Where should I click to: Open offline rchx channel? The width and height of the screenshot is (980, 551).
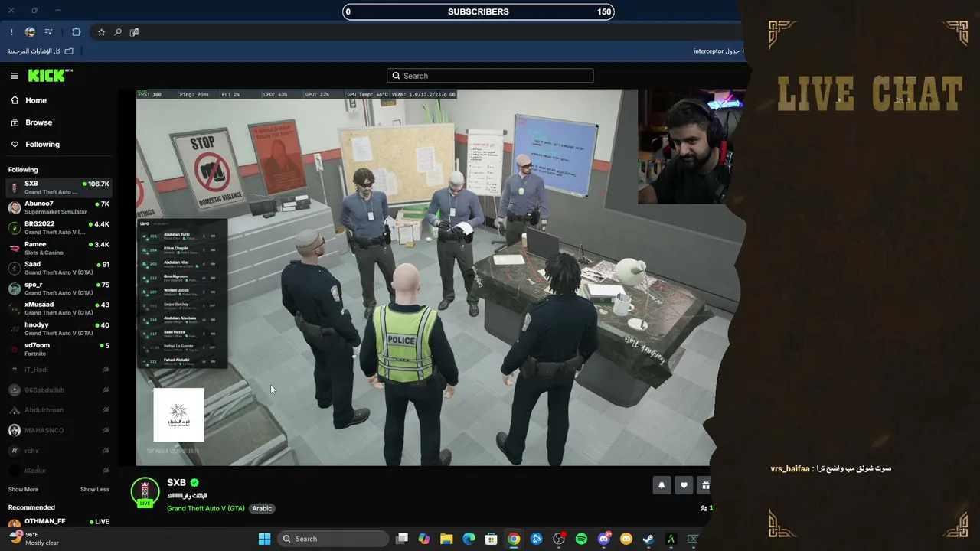(x=59, y=451)
